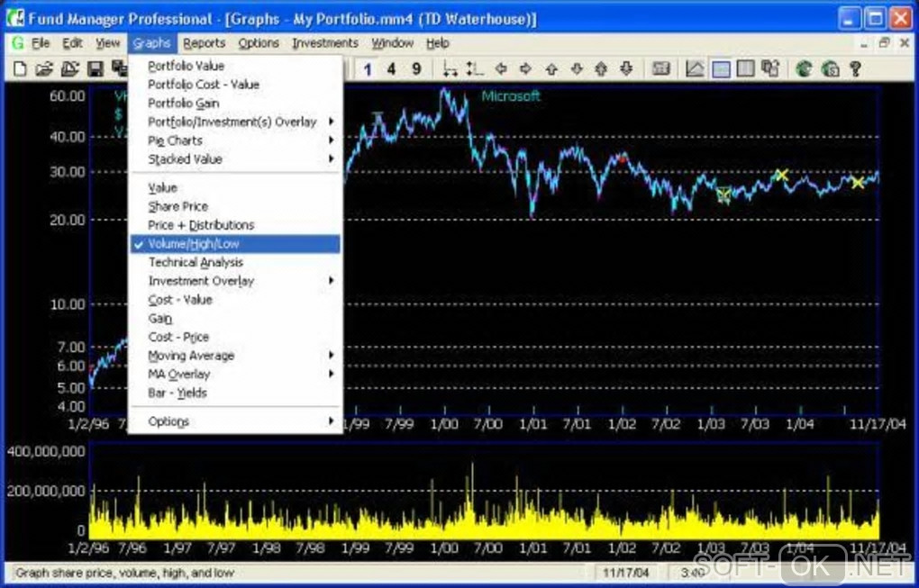The width and height of the screenshot is (919, 588).
Task: Click the globe with dollar price retrieval icon
Action: tap(830, 69)
